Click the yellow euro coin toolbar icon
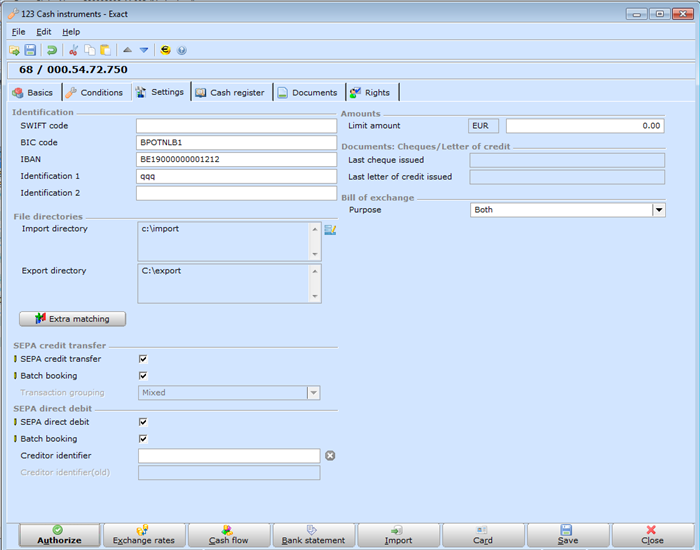The height and width of the screenshot is (550, 700). (x=165, y=50)
